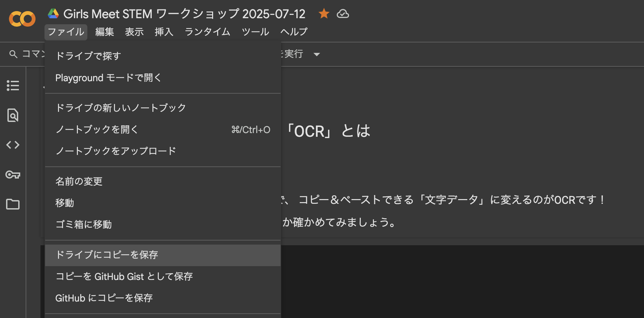Click the notebook title to rename
644x318 pixels.
click(x=184, y=14)
